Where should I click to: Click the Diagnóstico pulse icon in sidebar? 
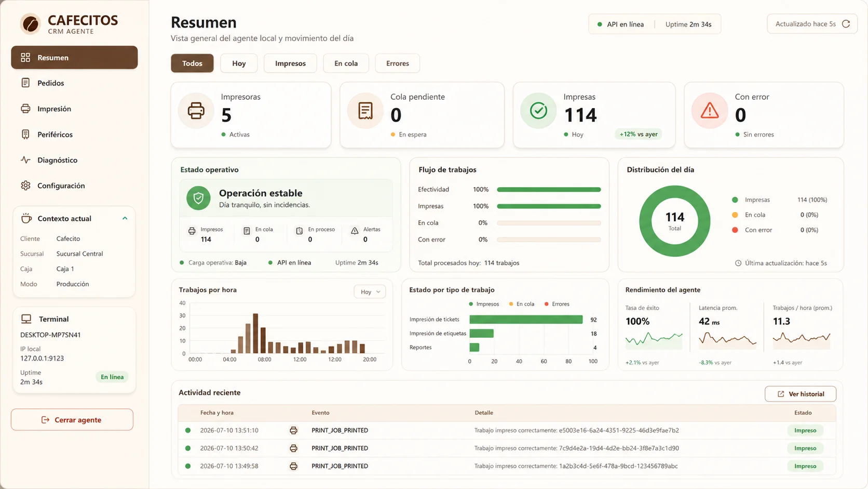[25, 160]
